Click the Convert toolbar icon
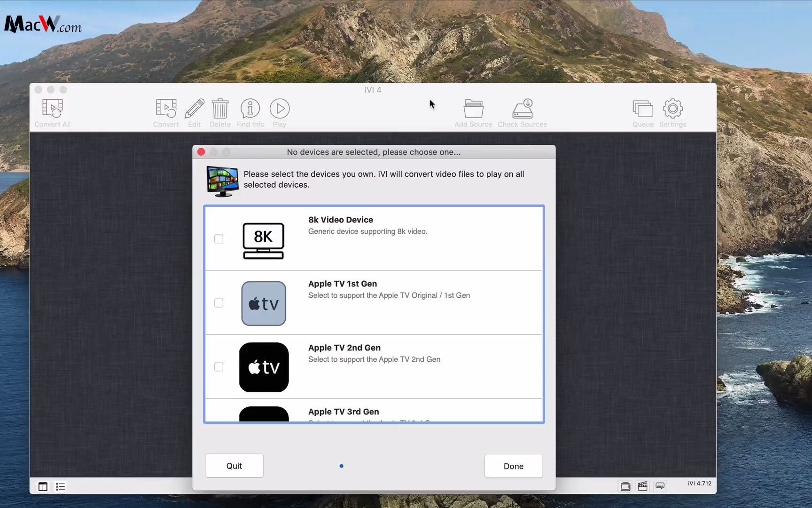The width and height of the screenshot is (812, 508). point(166,109)
